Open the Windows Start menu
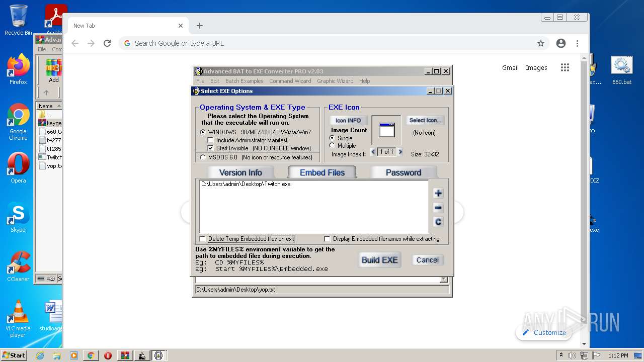Screen dimensions: 644x362 [x=14, y=355]
